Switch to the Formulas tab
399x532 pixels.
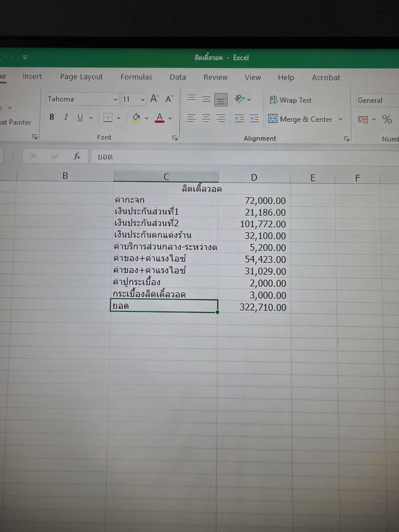click(136, 77)
